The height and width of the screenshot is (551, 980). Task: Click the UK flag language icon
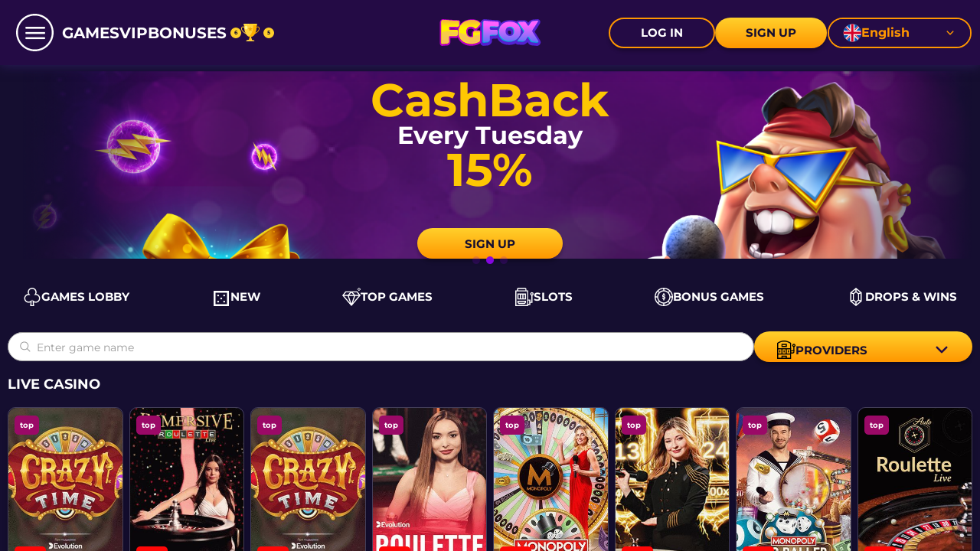pyautogui.click(x=852, y=33)
